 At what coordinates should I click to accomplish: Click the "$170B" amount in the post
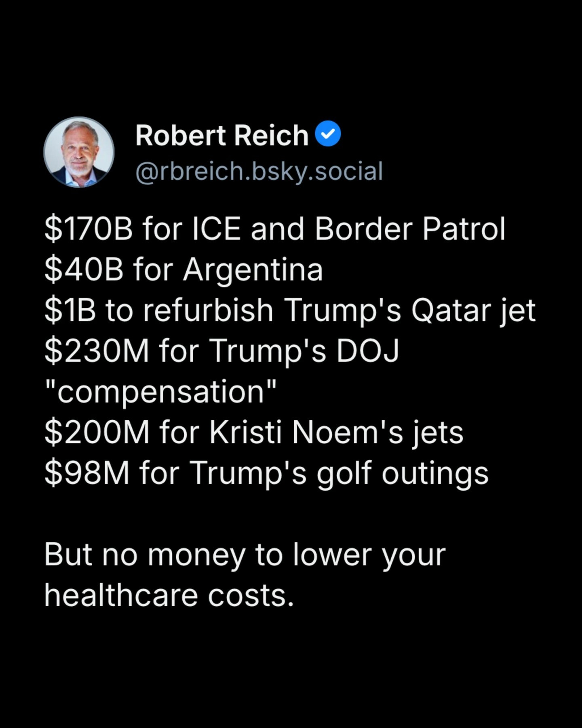[89, 229]
